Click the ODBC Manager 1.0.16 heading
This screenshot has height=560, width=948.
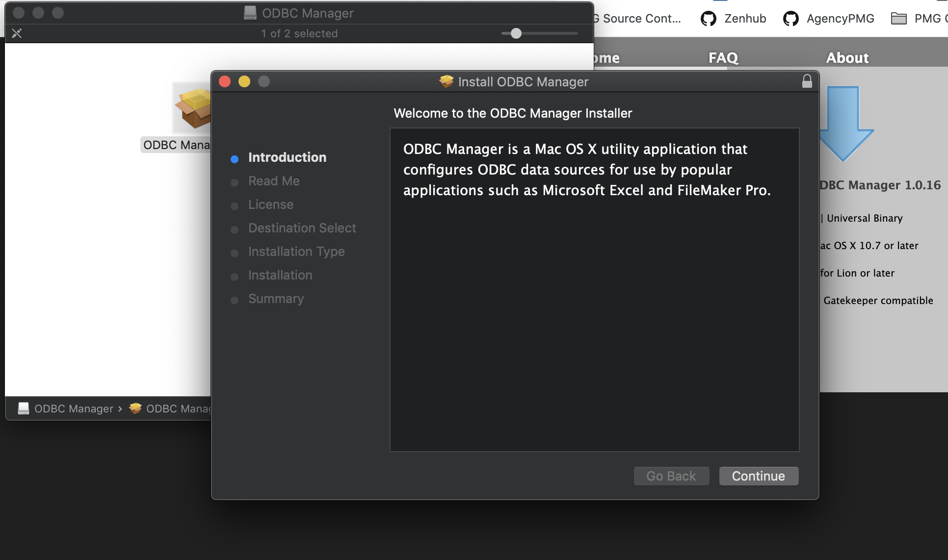coord(880,185)
